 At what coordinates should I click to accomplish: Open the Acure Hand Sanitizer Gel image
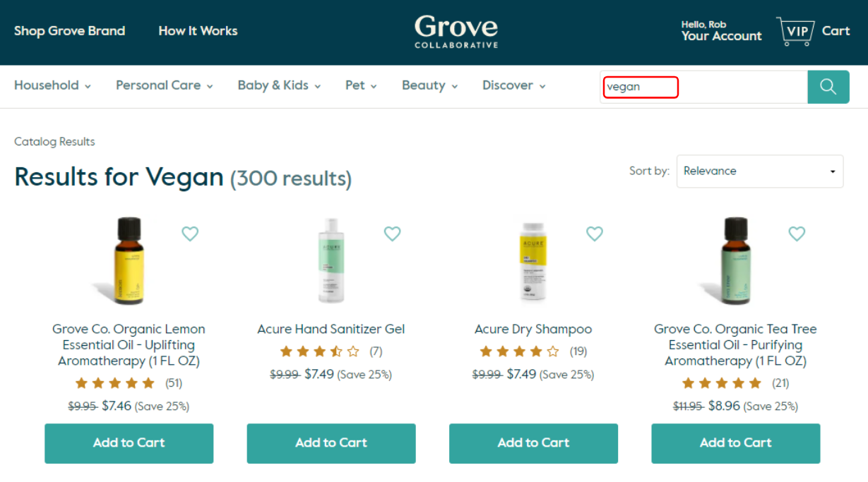331,261
